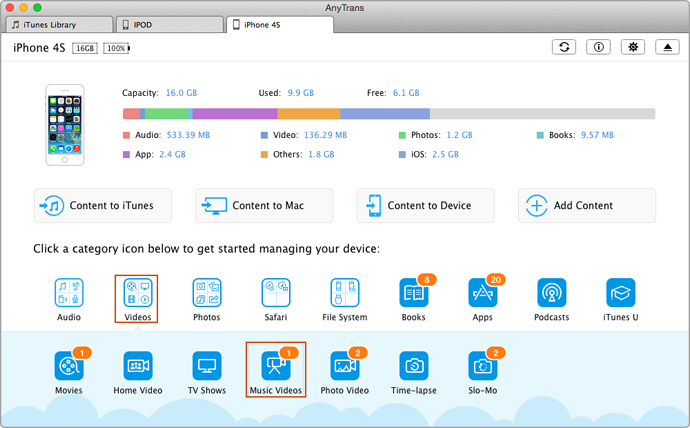Click the 100% battery indicator

point(117,48)
